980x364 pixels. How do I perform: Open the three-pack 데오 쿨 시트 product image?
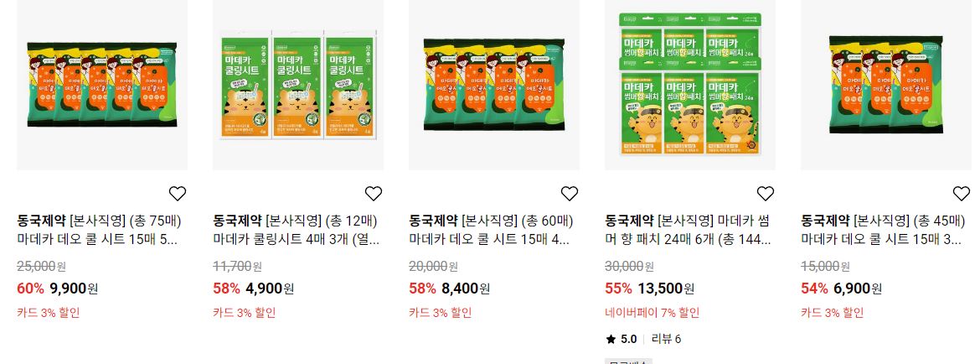coord(886,85)
